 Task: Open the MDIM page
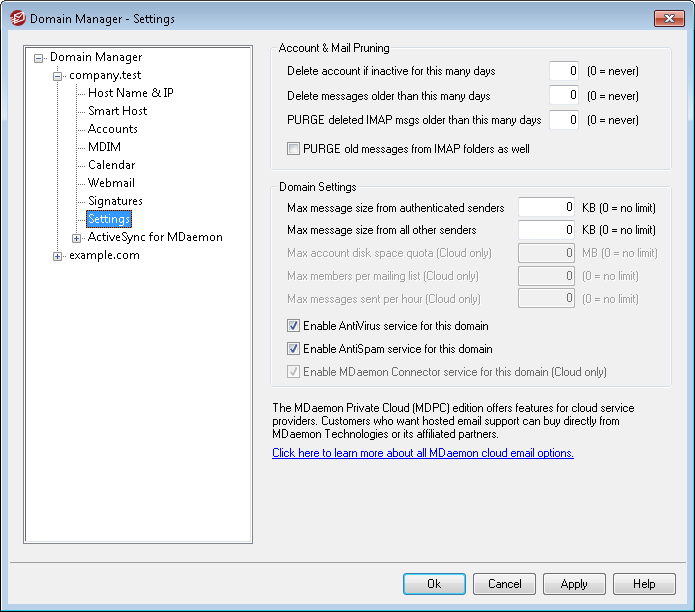(104, 147)
